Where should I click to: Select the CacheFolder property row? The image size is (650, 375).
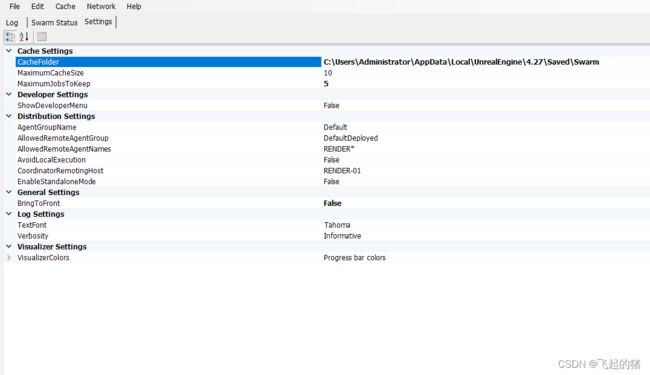[168, 62]
